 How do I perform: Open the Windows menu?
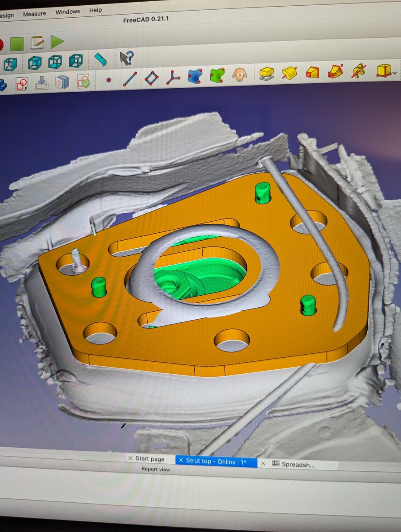click(x=67, y=12)
